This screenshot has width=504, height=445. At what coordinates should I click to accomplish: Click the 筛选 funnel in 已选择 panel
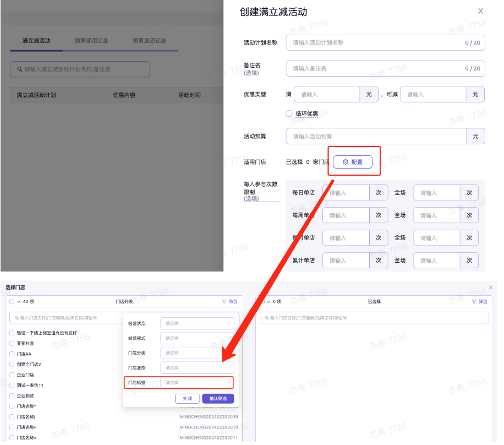point(479,302)
